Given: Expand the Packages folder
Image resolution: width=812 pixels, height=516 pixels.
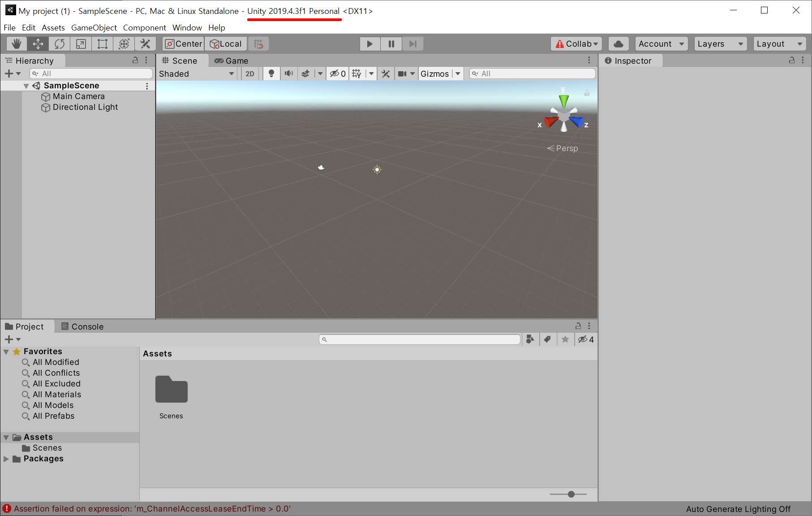Looking at the screenshot, I should (6, 459).
